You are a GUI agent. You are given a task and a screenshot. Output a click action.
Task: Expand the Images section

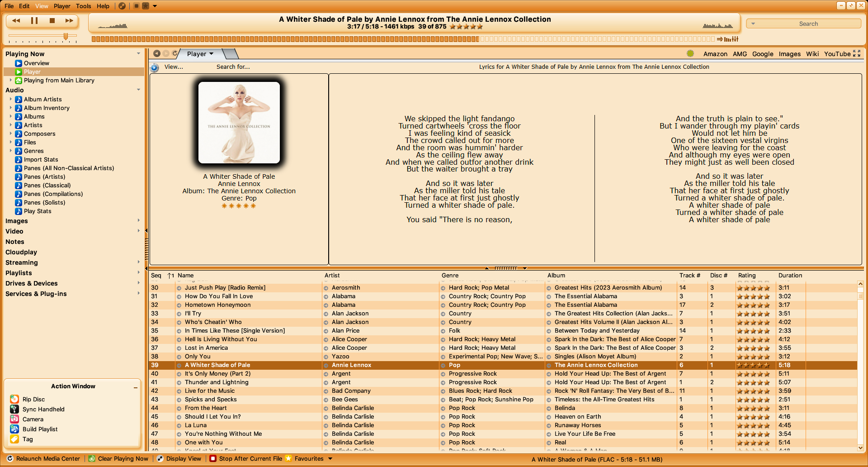(138, 221)
